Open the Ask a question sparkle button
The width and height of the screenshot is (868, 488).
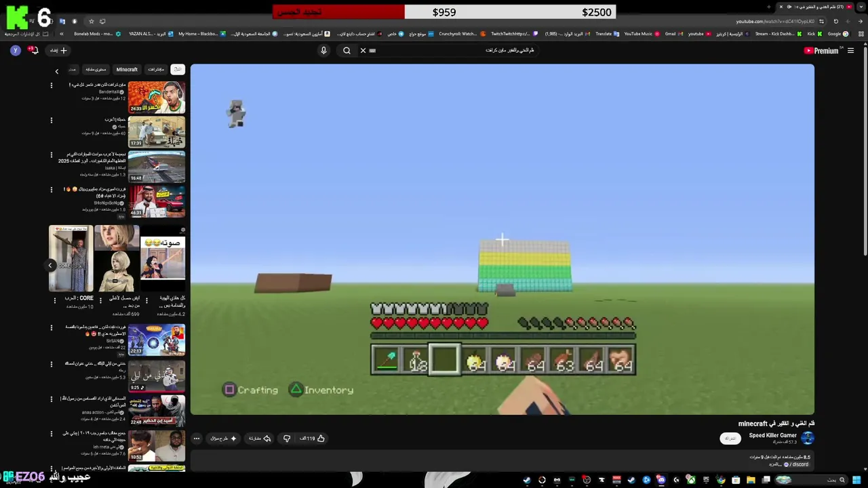223,439
